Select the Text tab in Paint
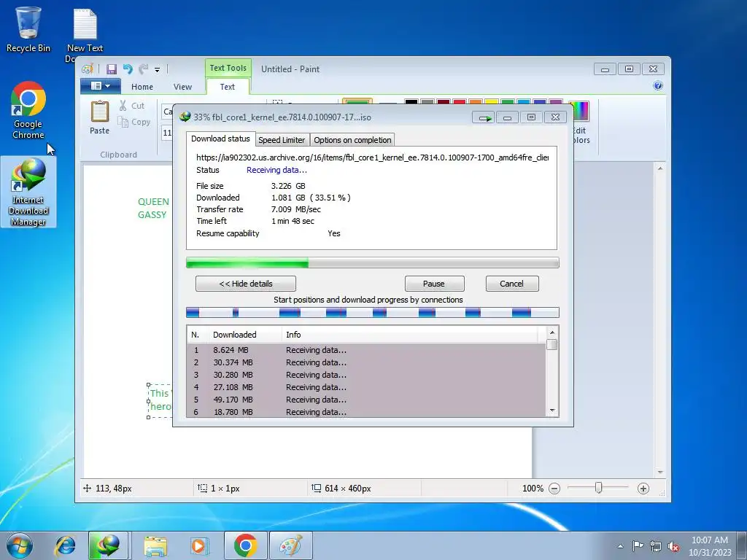747x560 pixels. point(228,87)
